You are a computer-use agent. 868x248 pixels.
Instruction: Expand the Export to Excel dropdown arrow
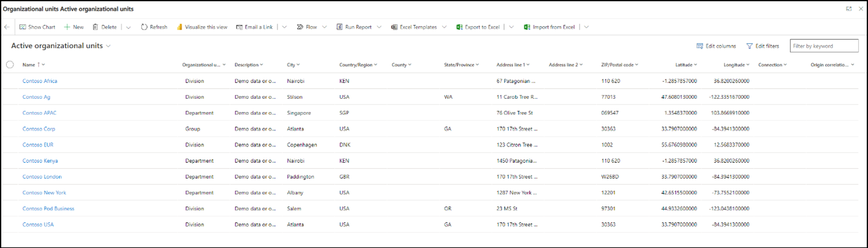click(x=512, y=27)
